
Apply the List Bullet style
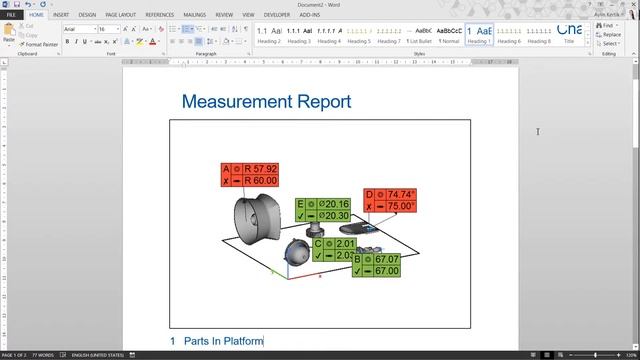(x=420, y=34)
